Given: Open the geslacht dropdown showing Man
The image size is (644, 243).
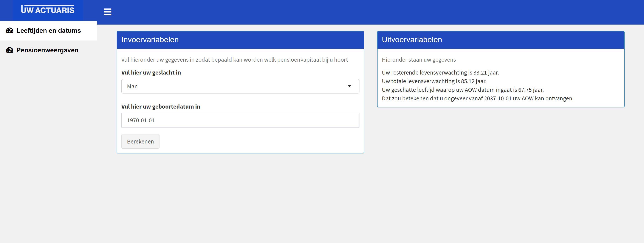Looking at the screenshot, I should pyautogui.click(x=235, y=86).
